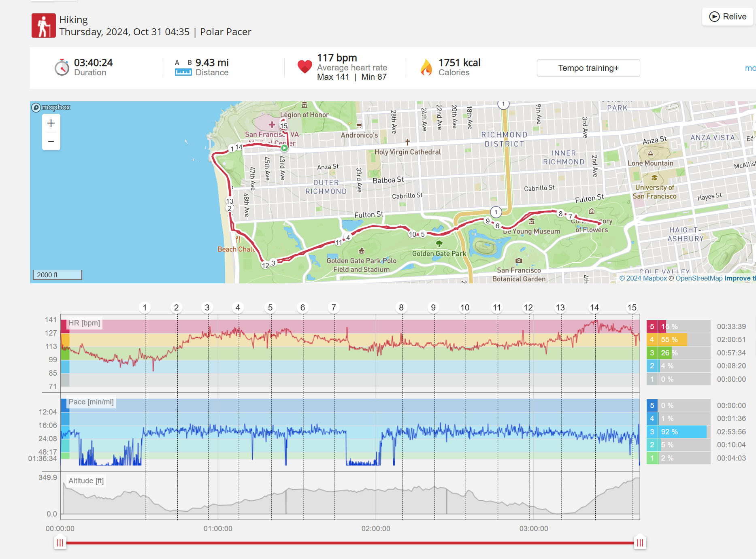
Task: Open the Mapbox copyright link
Action: [643, 278]
